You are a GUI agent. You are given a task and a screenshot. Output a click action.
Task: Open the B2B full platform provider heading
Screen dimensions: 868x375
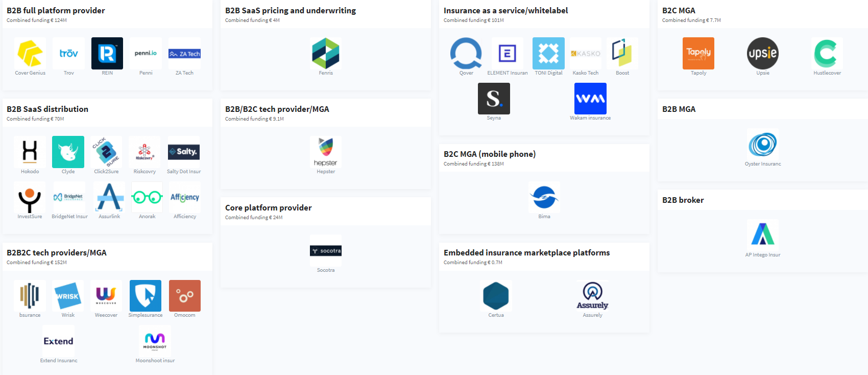point(56,10)
